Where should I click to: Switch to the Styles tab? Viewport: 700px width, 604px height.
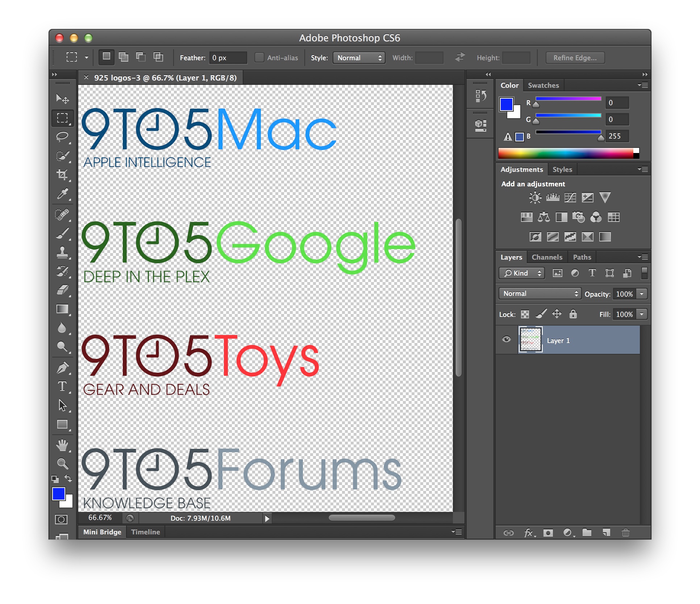[562, 170]
